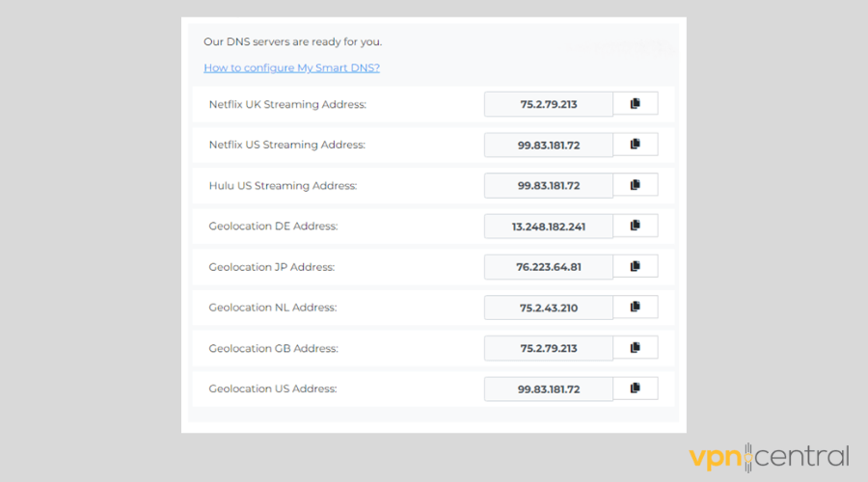
Task: Copy the Geolocation GB address
Action: click(x=635, y=348)
